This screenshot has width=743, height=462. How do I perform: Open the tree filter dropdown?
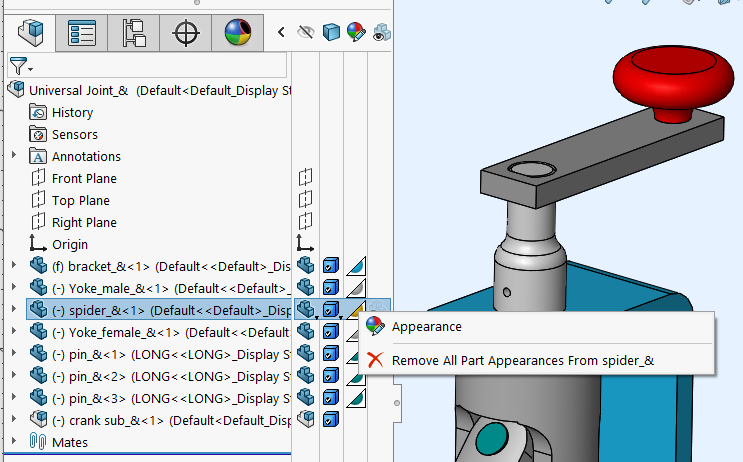click(x=21, y=66)
